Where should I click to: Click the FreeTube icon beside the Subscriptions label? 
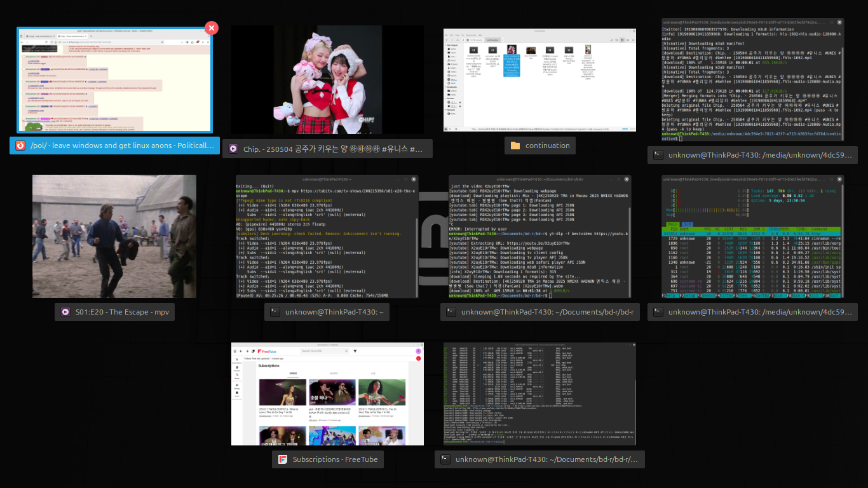click(x=283, y=459)
